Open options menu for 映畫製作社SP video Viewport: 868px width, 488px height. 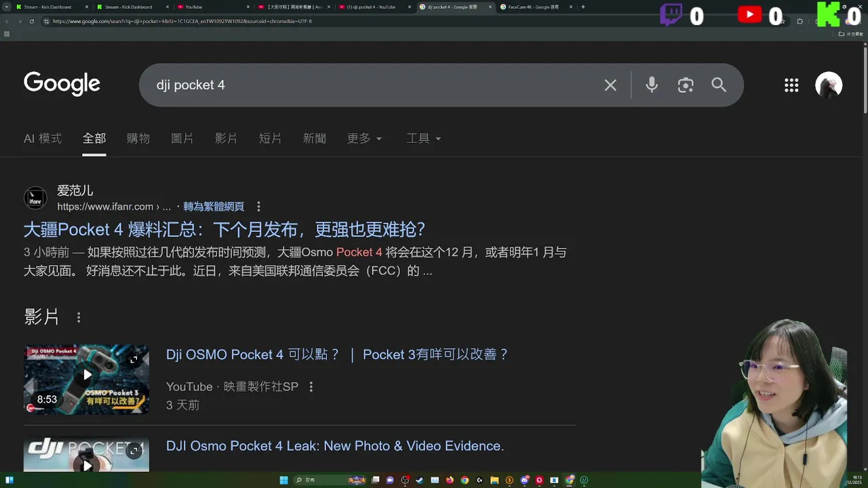(x=311, y=387)
